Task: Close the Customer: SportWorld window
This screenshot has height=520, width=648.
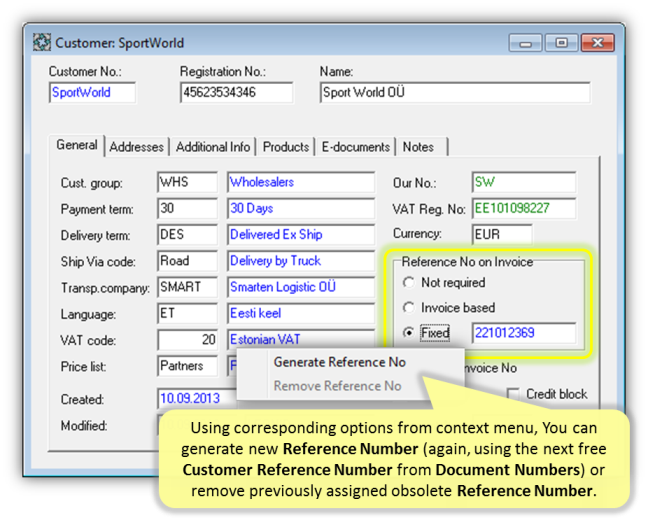Action: tap(598, 43)
